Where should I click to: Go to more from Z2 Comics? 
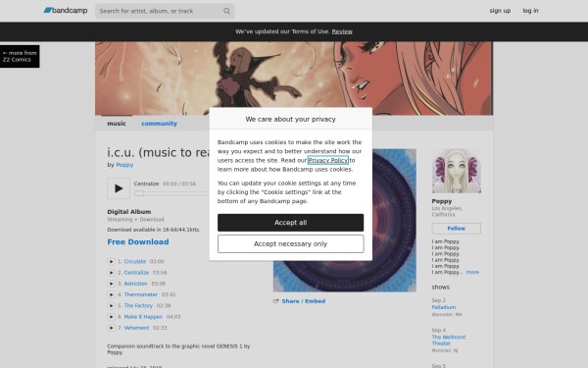point(20,56)
